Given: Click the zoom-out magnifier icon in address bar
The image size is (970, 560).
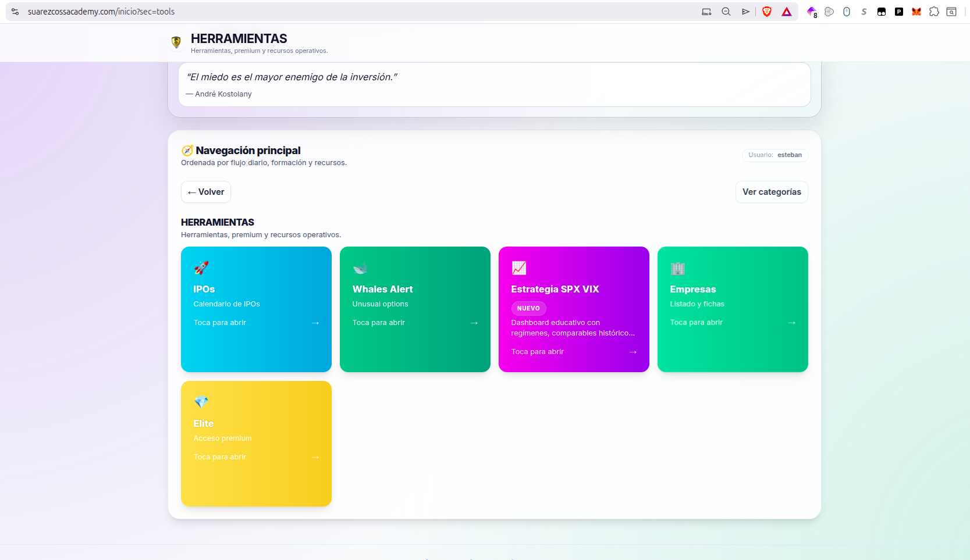Looking at the screenshot, I should click(726, 12).
